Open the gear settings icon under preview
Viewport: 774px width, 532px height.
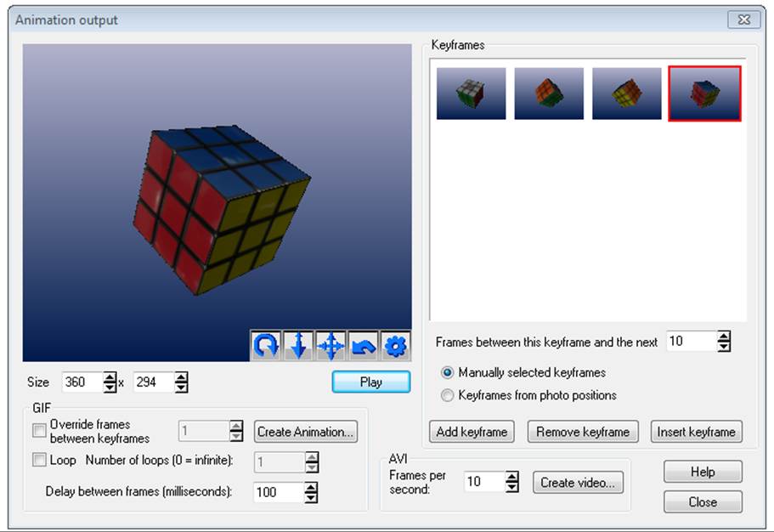(395, 346)
